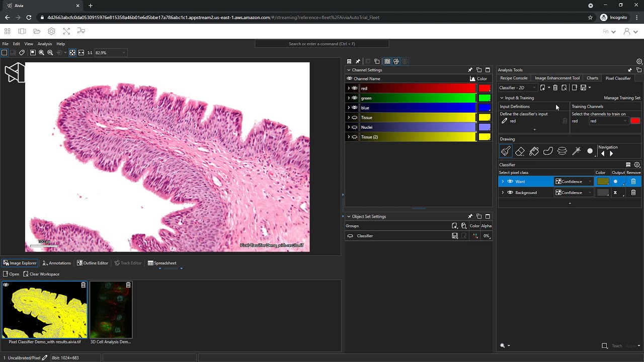
Task: Click the red channel color swatch
Action: (484, 88)
